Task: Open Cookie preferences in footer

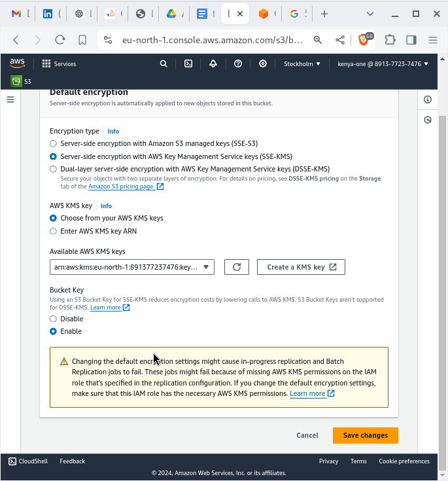Action: (x=404, y=461)
